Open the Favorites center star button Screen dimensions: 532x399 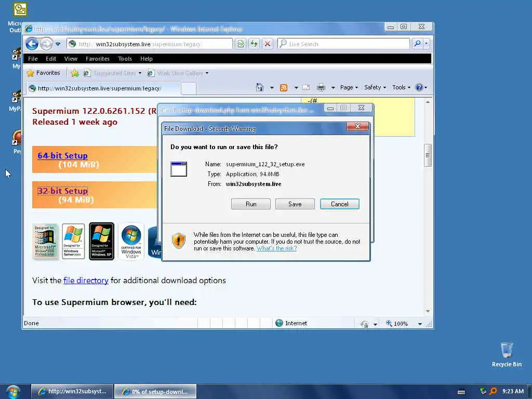point(43,73)
